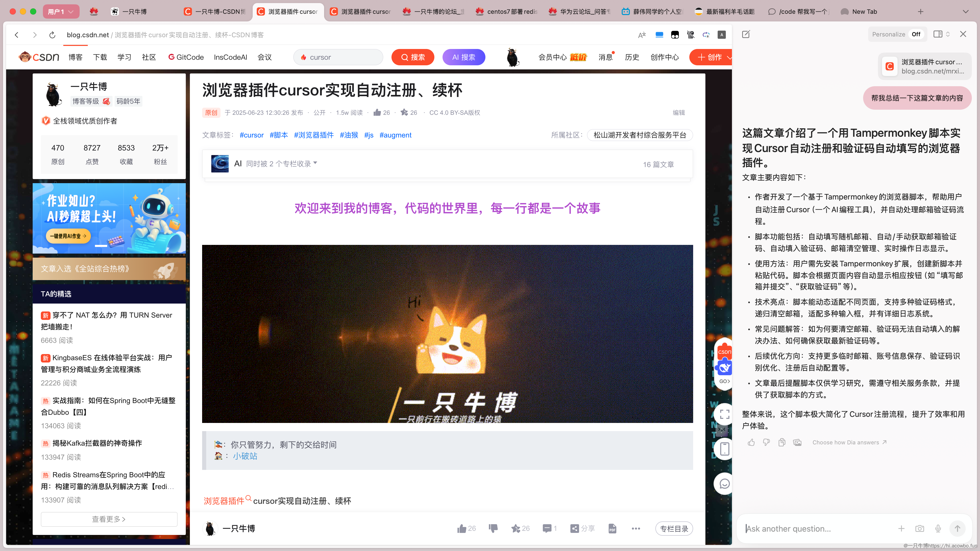Export article as PDF icon
980x551 pixels.
(x=612, y=528)
